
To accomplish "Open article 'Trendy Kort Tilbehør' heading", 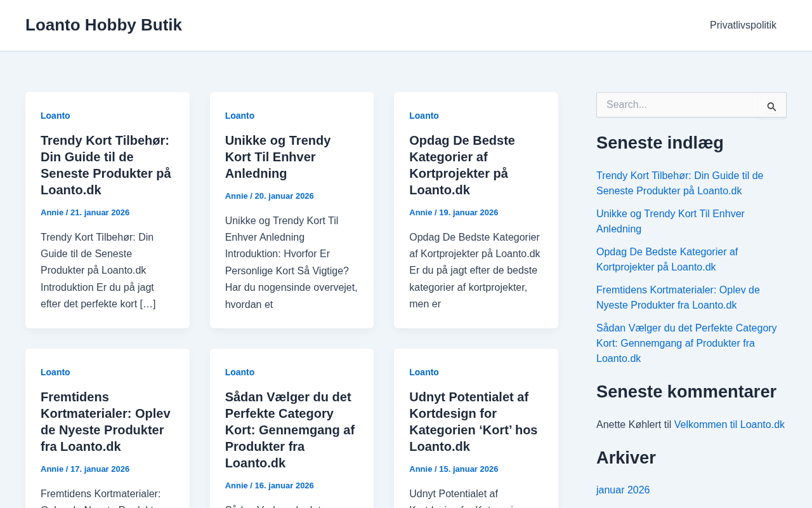I will tap(106, 165).
